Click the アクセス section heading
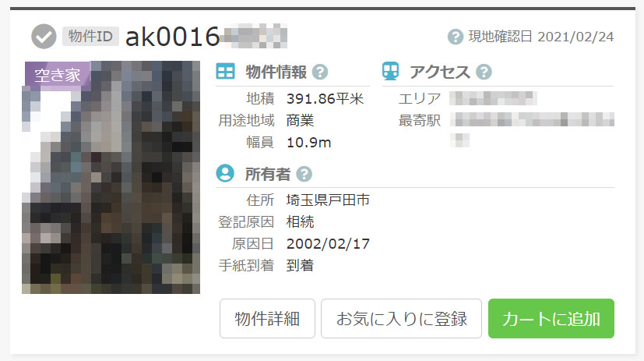The height and width of the screenshot is (361, 644). (x=439, y=72)
